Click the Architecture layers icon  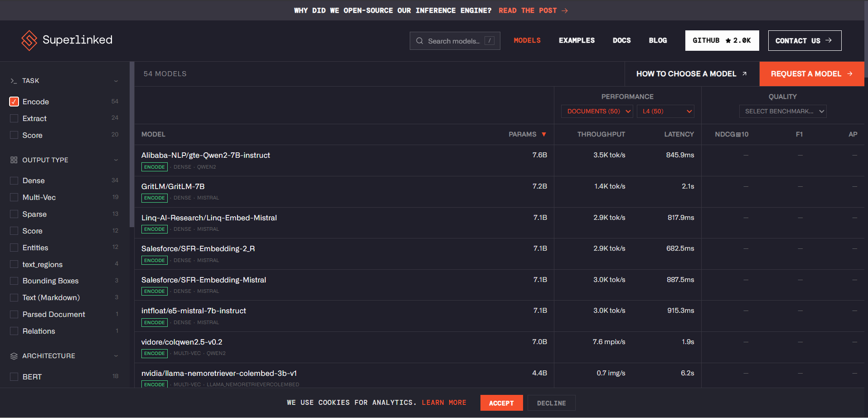pyautogui.click(x=14, y=356)
